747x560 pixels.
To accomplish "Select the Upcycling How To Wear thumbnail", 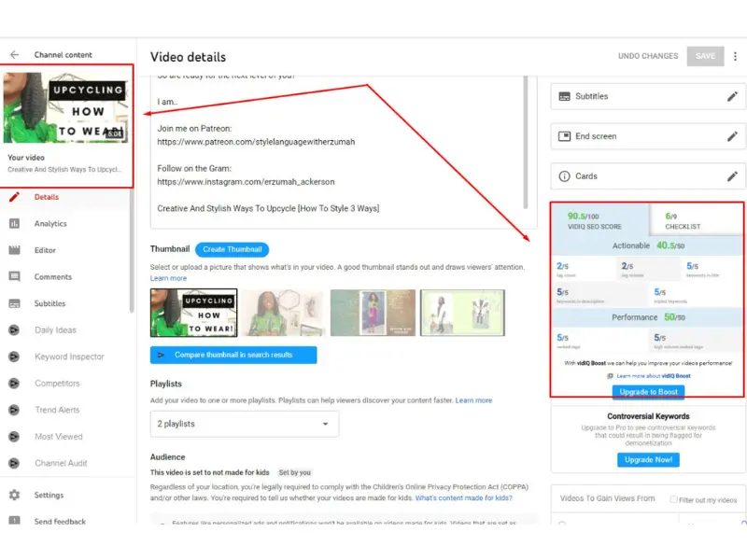I will pos(194,313).
